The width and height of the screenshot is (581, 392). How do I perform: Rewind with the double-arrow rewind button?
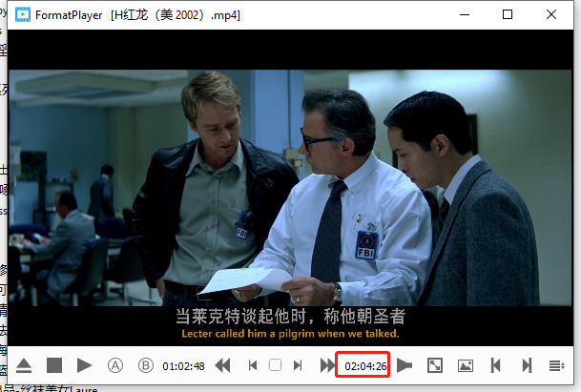coord(222,365)
